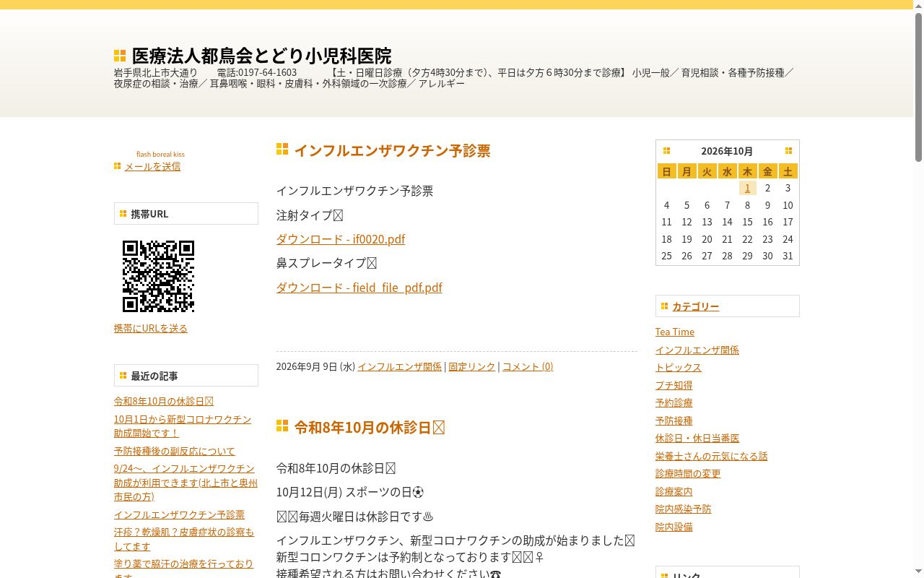Viewport: 924px width, 578px height.
Task: Open the 院内感染予防 category
Action: (683, 509)
